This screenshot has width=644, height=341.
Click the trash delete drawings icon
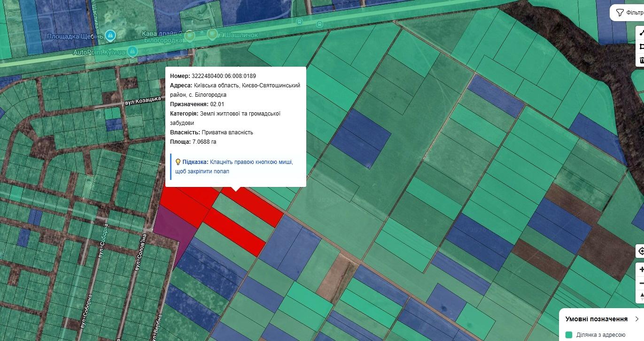641,60
